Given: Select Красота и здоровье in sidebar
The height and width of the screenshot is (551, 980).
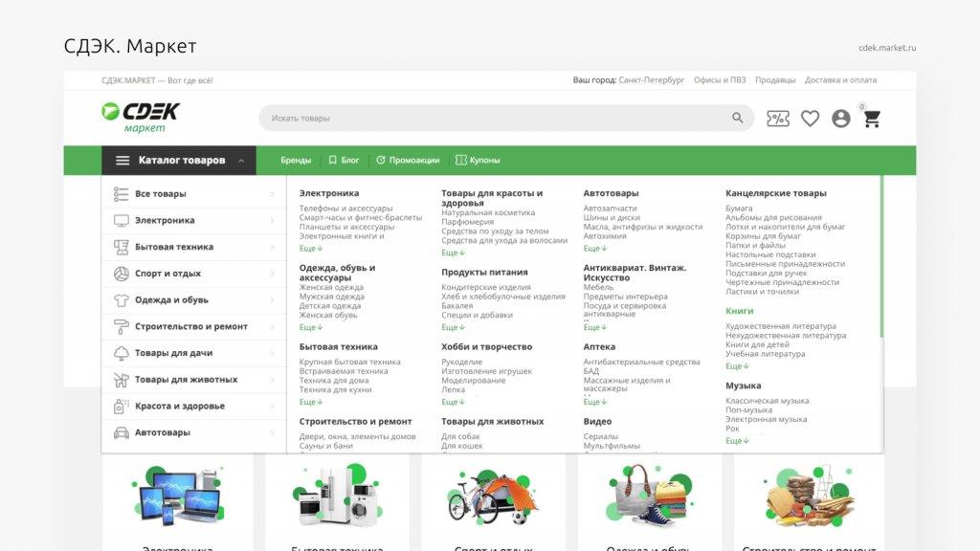Looking at the screenshot, I should tap(193, 406).
